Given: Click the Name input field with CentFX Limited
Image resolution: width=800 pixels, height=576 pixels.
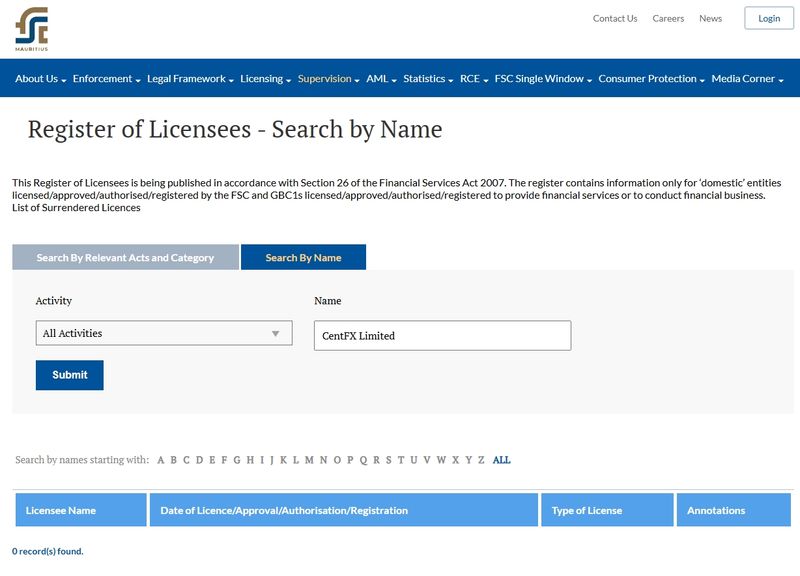Looking at the screenshot, I should 442,336.
